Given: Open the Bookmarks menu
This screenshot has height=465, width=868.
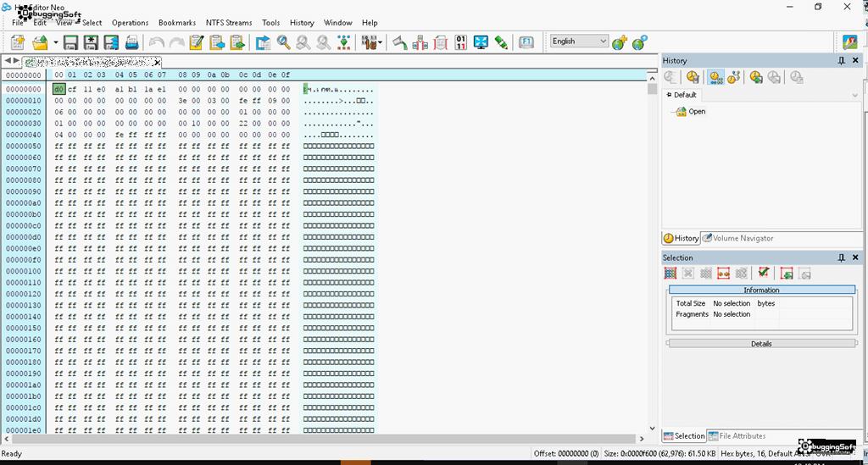Looking at the screenshot, I should pyautogui.click(x=177, y=23).
